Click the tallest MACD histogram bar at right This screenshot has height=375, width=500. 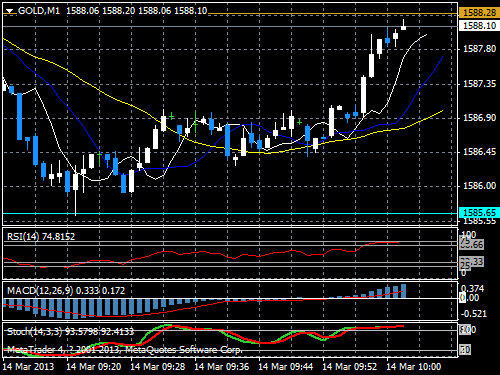pos(403,291)
